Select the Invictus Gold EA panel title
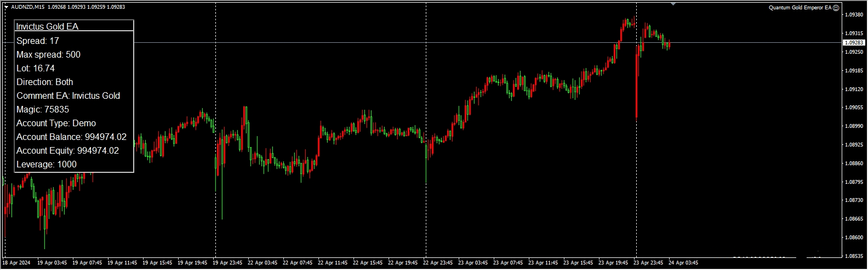 47,26
